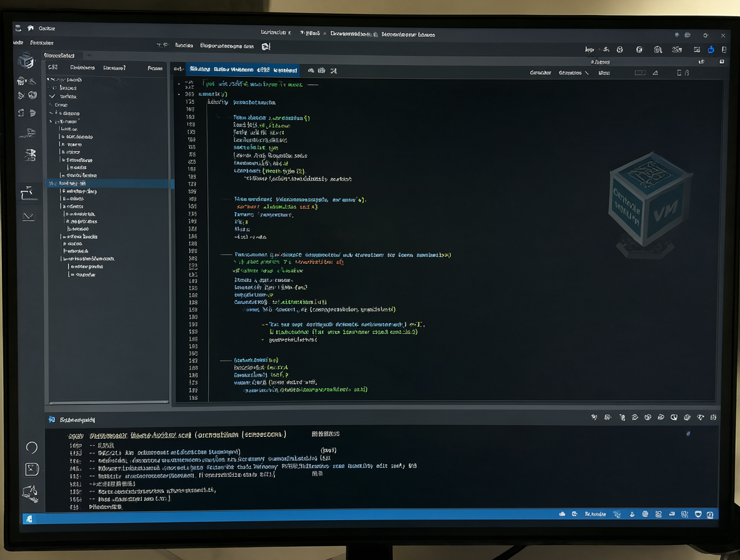This screenshot has width=740, height=560.
Task: Click the icon at far left of status bar
Action: tap(29, 519)
